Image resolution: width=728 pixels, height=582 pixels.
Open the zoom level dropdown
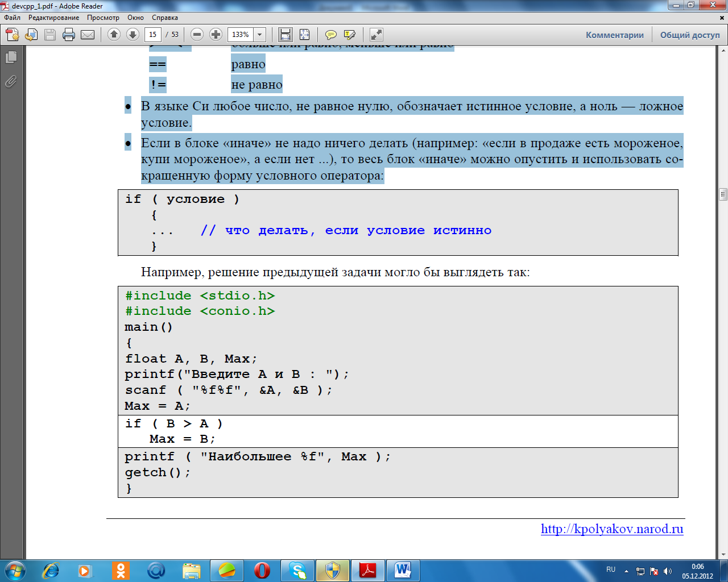(259, 35)
